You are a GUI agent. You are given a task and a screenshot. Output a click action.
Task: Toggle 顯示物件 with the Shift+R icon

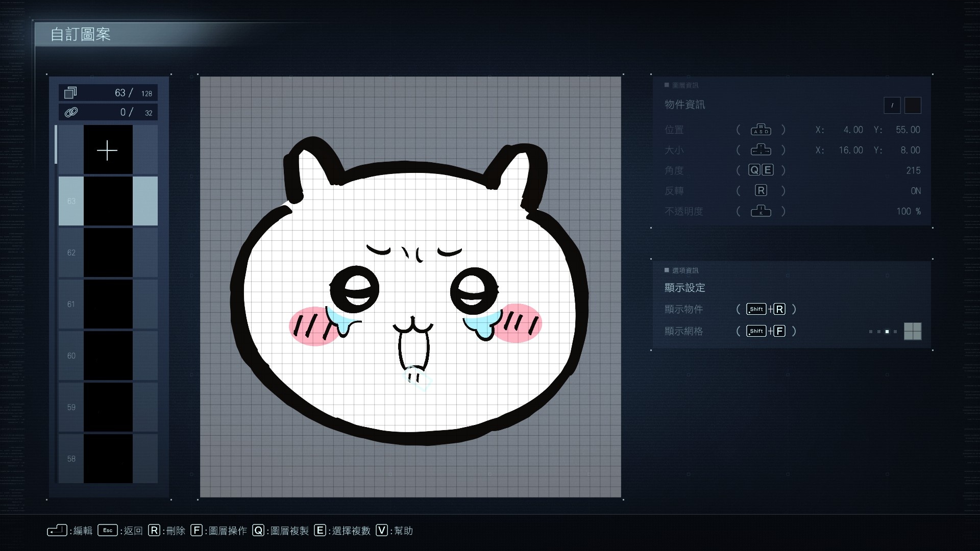(766, 309)
